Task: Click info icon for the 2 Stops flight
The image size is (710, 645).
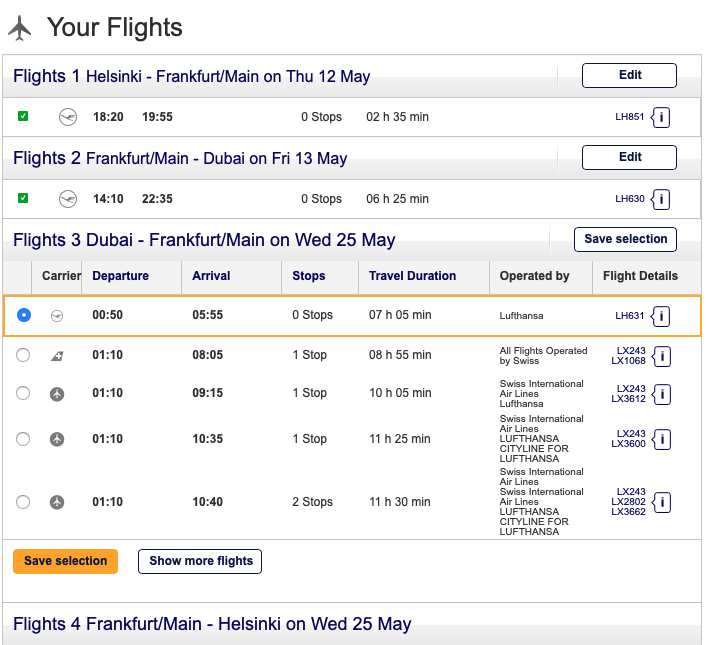Action: (661, 502)
